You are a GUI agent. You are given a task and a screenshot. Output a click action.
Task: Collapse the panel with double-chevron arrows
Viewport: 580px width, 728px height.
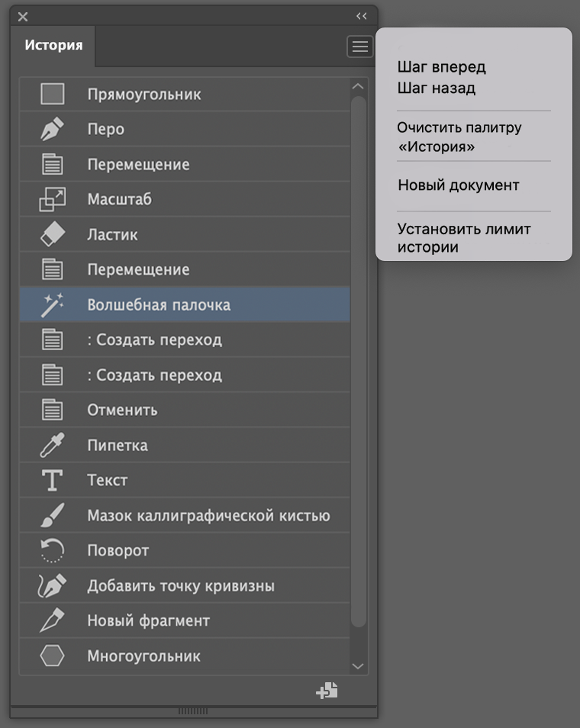tap(362, 16)
